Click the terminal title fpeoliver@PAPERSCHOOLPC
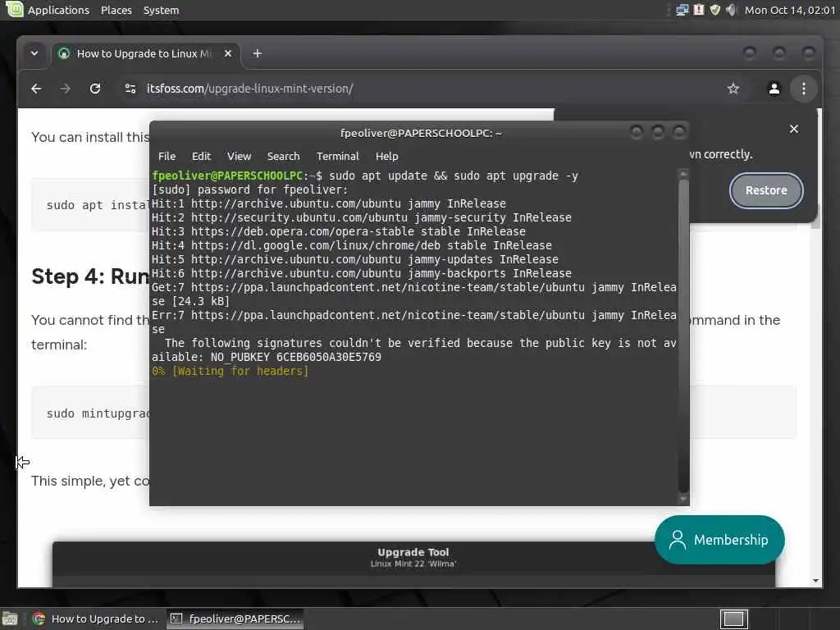This screenshot has width=840, height=630. pos(421,133)
